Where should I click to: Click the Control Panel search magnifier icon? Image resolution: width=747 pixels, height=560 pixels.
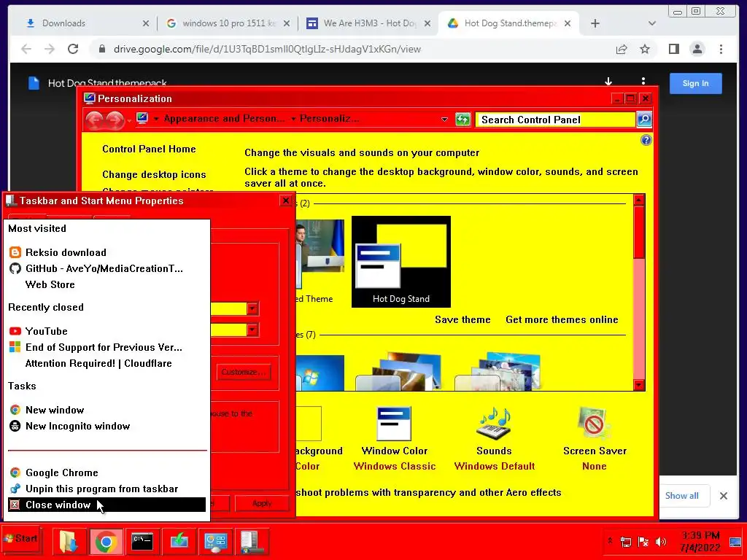644,120
